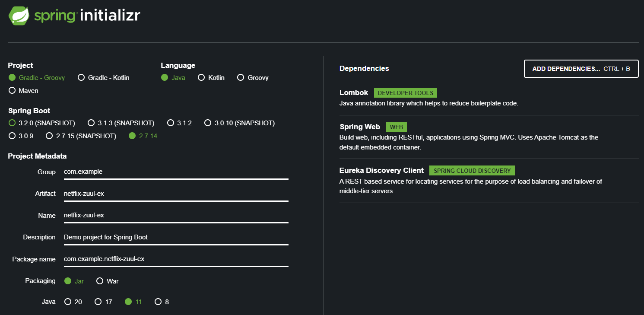Choose Java version 11
This screenshot has width=644, height=315.
133,302
